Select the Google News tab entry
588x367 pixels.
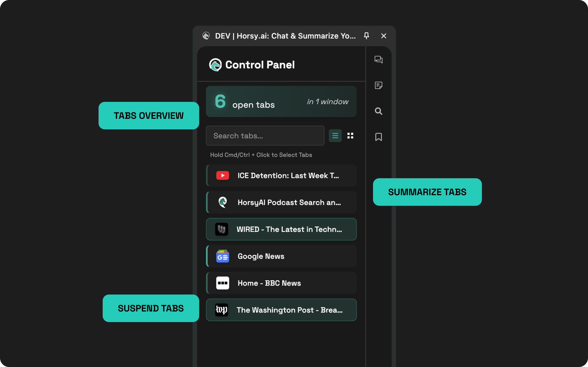281,256
